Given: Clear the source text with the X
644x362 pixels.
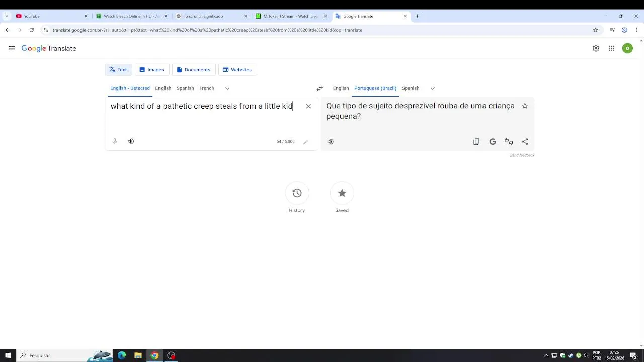Looking at the screenshot, I should 308,106.
